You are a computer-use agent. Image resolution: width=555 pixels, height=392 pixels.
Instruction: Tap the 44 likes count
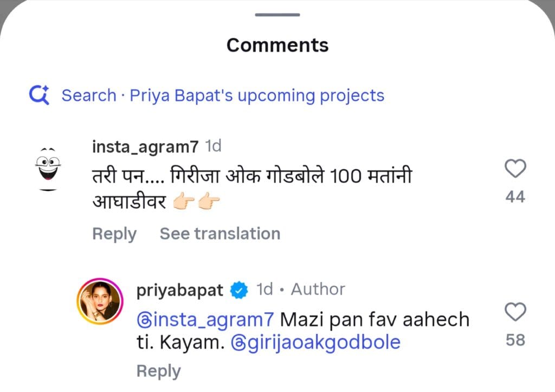click(x=515, y=197)
